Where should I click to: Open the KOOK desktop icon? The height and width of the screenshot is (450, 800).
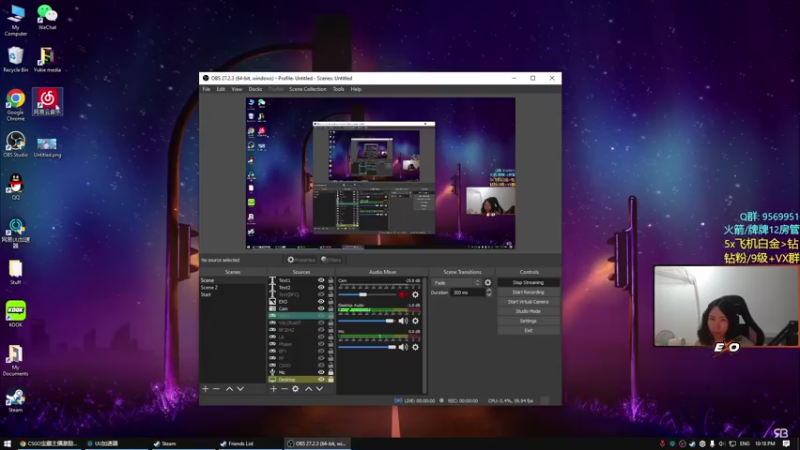tap(15, 314)
